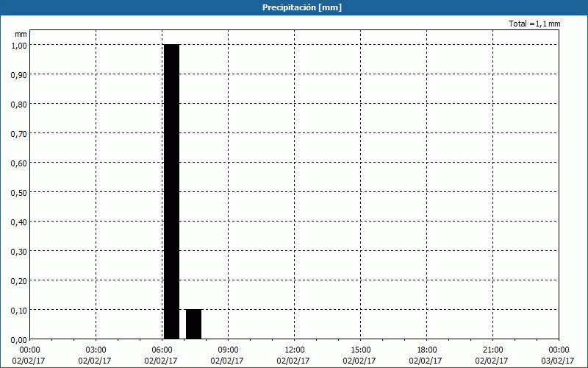Screen dimensions: 588x368
Task: Click the 00:00 02/02/17 time label
Action: pos(29,355)
